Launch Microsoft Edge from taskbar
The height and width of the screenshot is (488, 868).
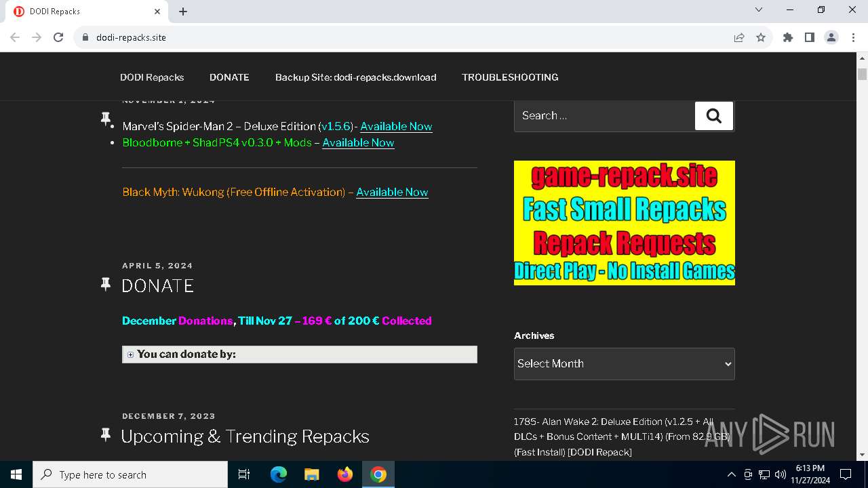point(279,474)
